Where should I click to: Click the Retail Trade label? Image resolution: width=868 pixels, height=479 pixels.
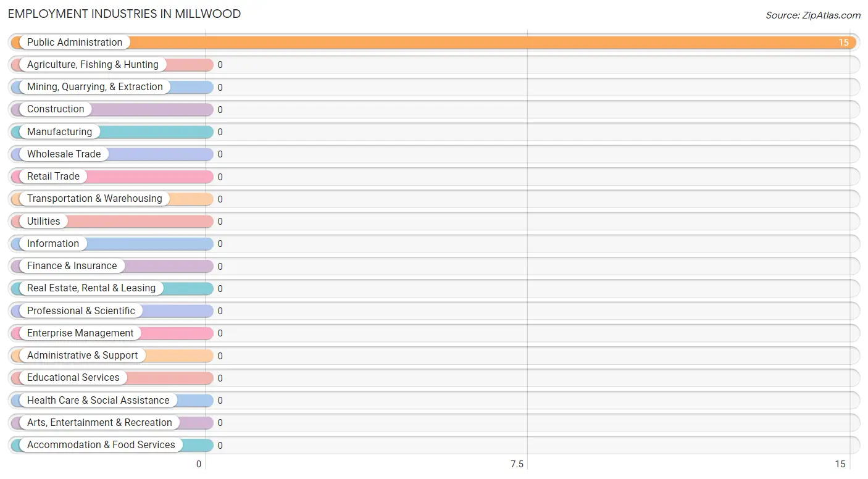coord(53,176)
